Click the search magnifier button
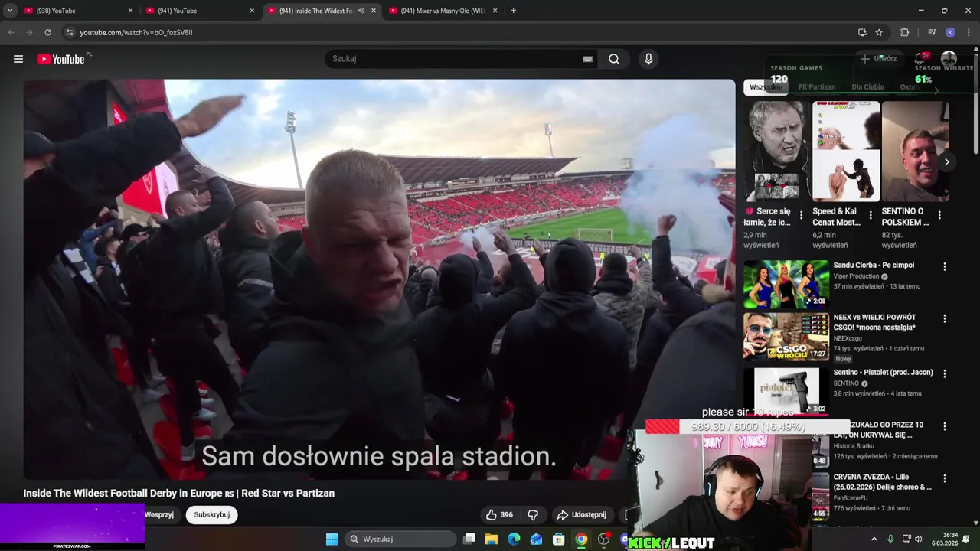The height and width of the screenshot is (551, 980). click(x=614, y=59)
